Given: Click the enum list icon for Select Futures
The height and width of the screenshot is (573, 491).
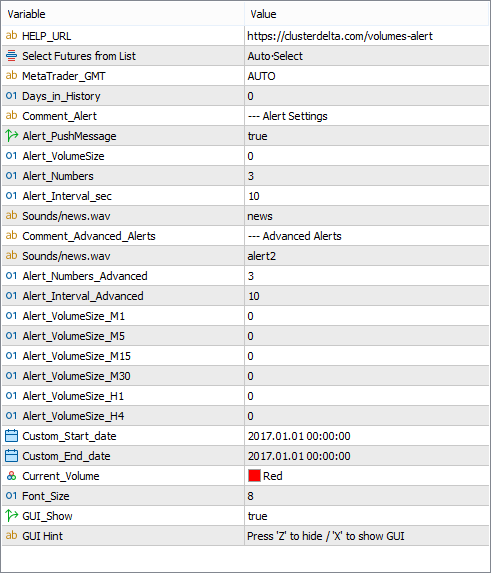Looking at the screenshot, I should coord(11,56).
